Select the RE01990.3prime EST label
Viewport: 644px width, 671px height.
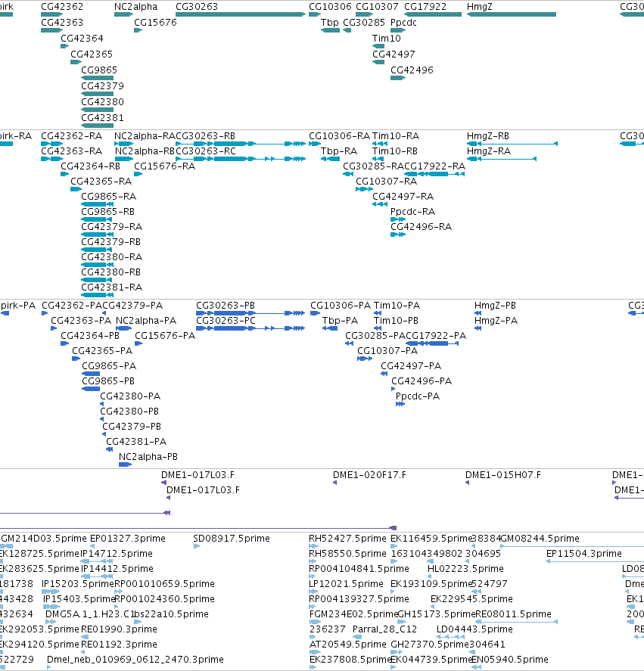click(x=119, y=629)
